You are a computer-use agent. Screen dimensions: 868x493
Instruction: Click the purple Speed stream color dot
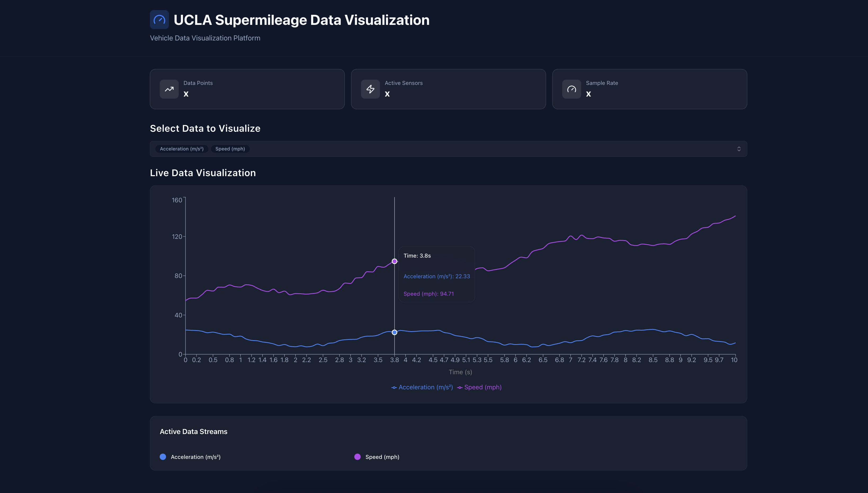click(x=357, y=457)
